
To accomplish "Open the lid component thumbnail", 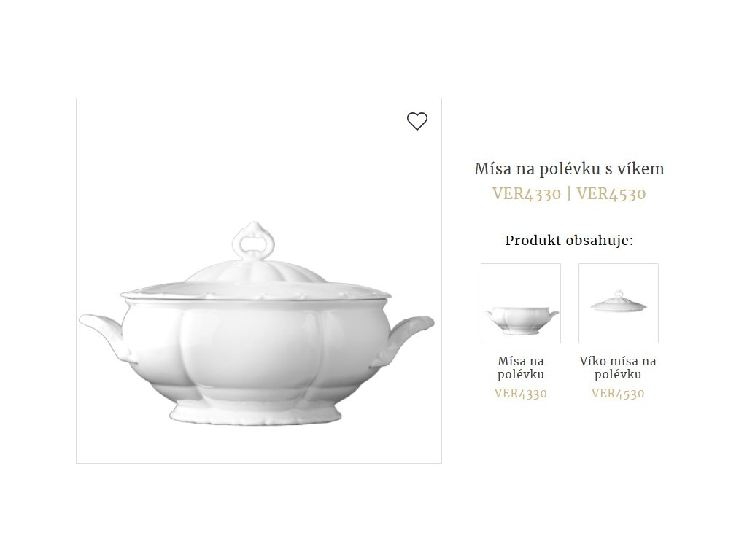I will (x=619, y=303).
